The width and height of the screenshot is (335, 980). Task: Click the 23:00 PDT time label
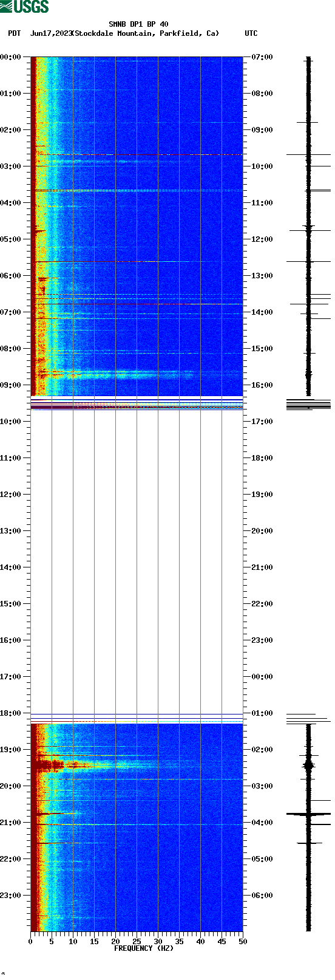pos(11,896)
